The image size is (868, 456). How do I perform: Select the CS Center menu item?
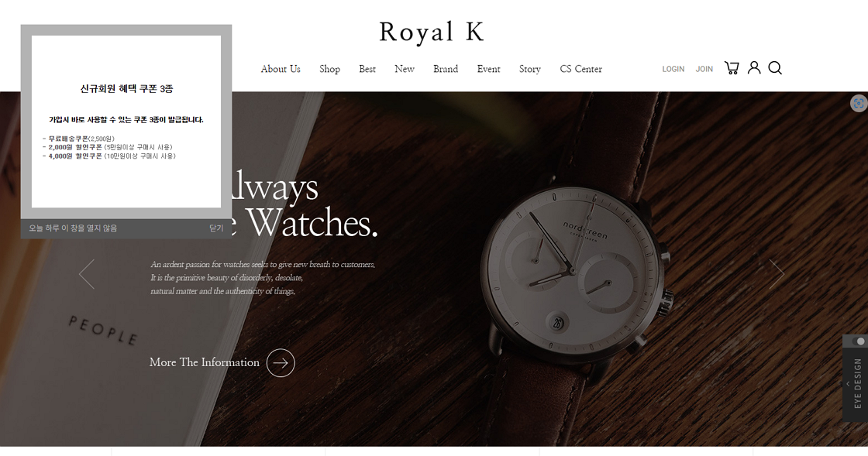pos(580,69)
